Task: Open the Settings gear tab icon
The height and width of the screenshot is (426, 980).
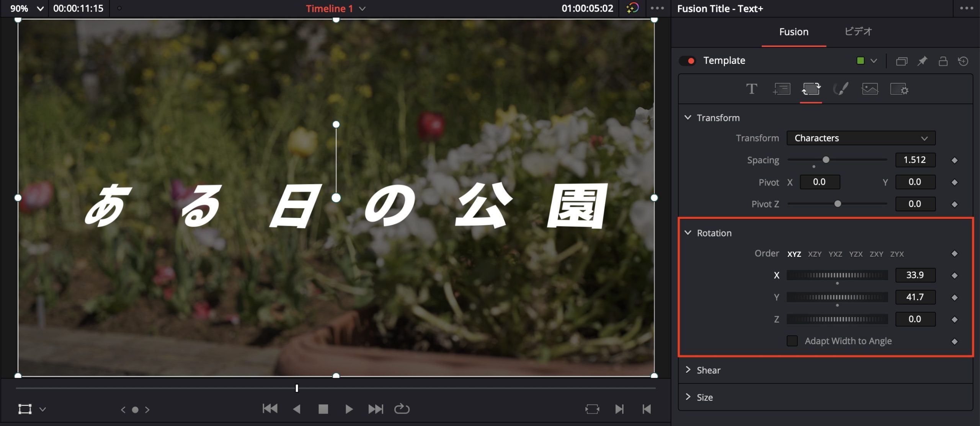Action: [x=899, y=89]
